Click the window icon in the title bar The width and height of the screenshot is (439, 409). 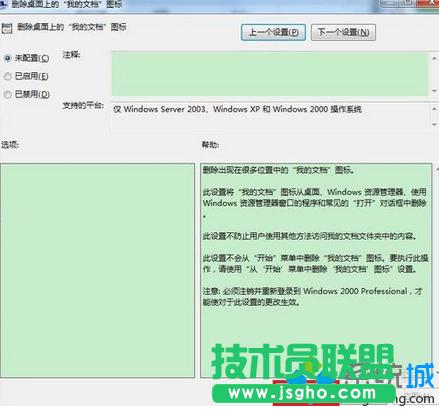point(3,4)
